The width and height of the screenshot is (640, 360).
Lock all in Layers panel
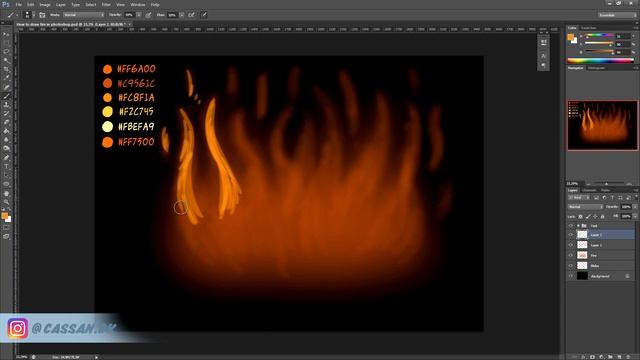pos(603,216)
